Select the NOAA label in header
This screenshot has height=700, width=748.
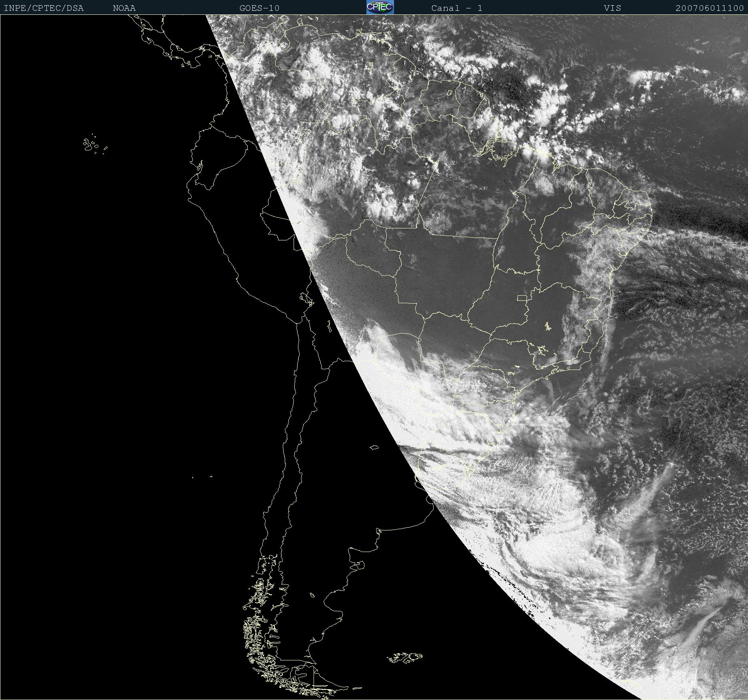point(124,8)
